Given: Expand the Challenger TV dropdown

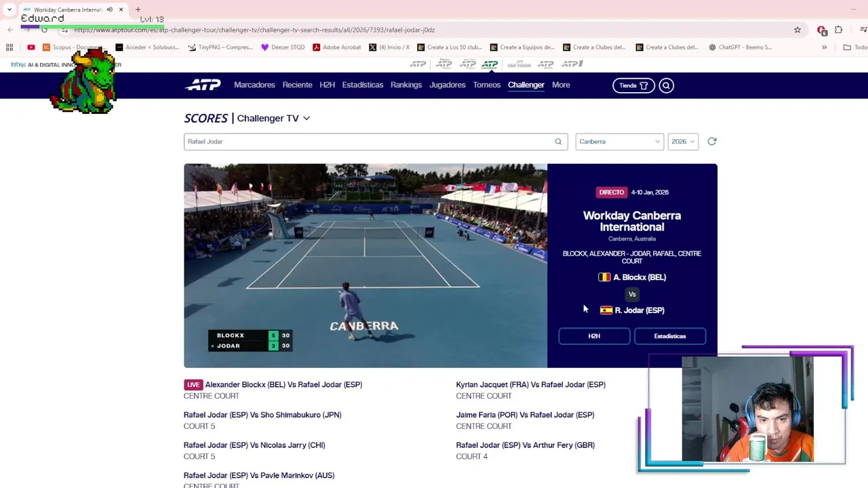Looking at the screenshot, I should (273, 118).
